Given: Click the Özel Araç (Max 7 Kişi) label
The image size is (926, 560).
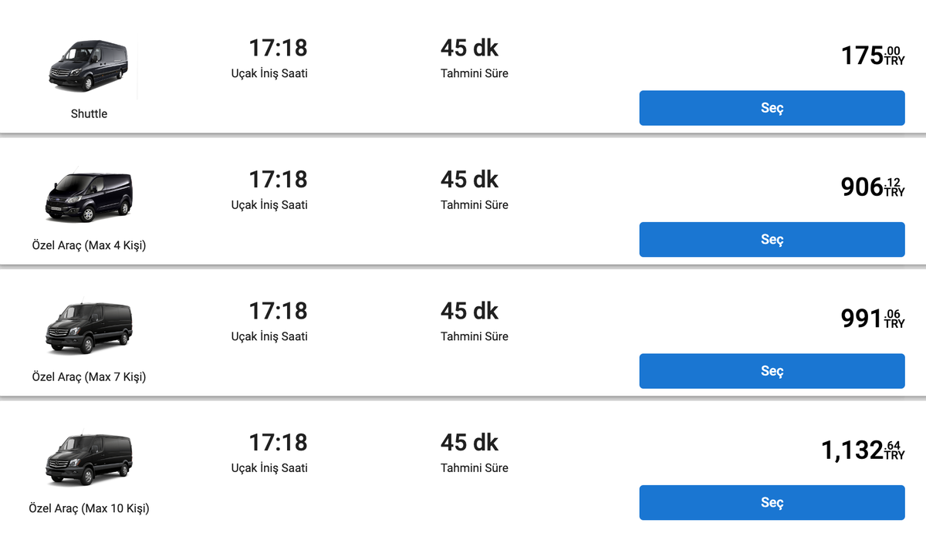Looking at the screenshot, I should tap(89, 377).
